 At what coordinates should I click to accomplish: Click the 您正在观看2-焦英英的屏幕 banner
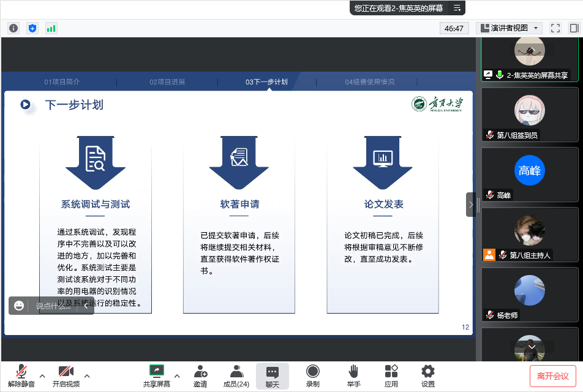(399, 8)
